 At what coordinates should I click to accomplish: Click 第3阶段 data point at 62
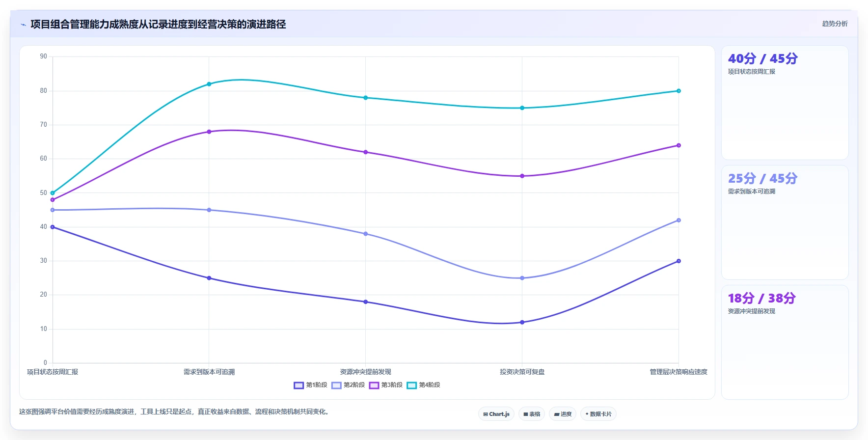tap(366, 152)
